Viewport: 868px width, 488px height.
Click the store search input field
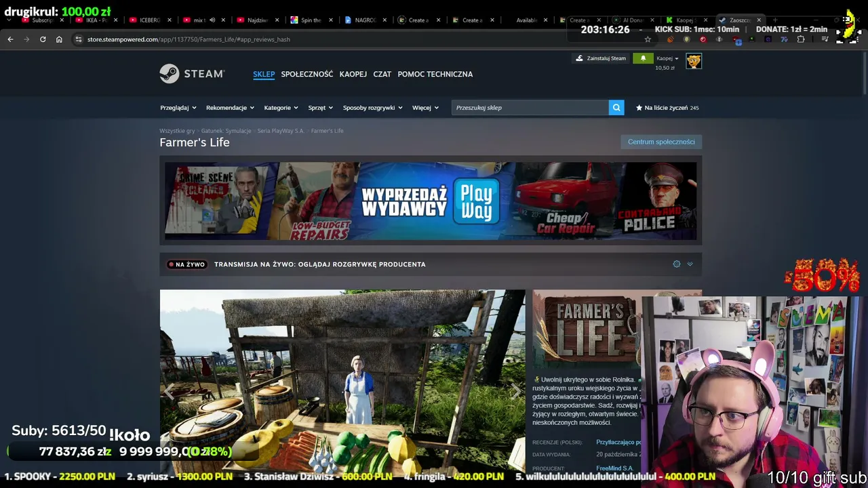click(530, 108)
